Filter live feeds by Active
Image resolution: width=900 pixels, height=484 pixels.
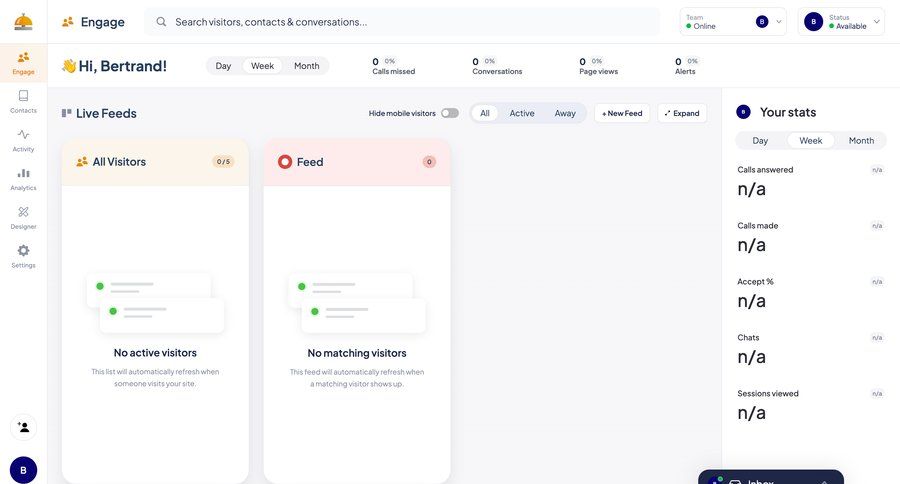(522, 113)
